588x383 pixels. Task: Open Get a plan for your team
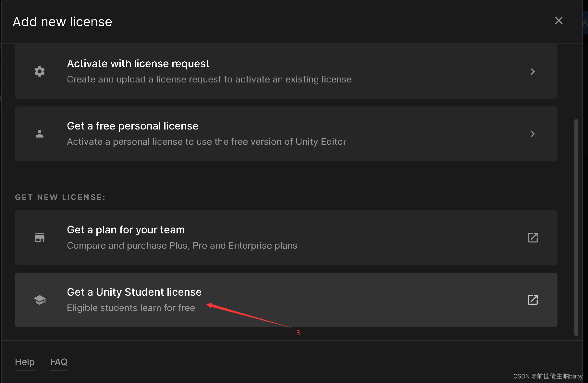point(286,238)
